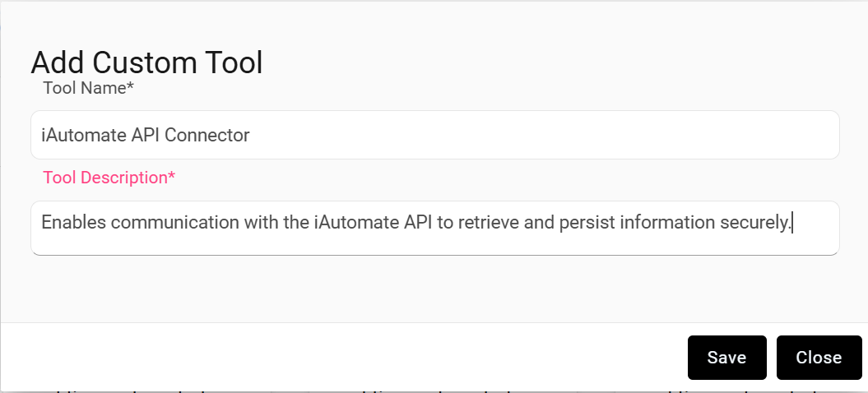Click the word "retrieve" in the description
The width and height of the screenshot is (868, 393).
[489, 222]
